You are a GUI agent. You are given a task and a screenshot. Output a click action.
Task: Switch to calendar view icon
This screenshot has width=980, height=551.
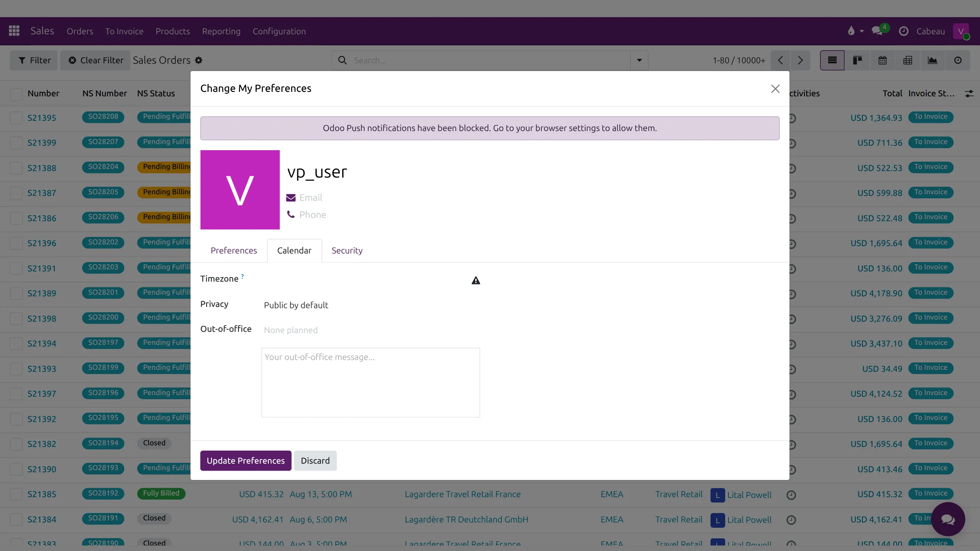tap(882, 60)
